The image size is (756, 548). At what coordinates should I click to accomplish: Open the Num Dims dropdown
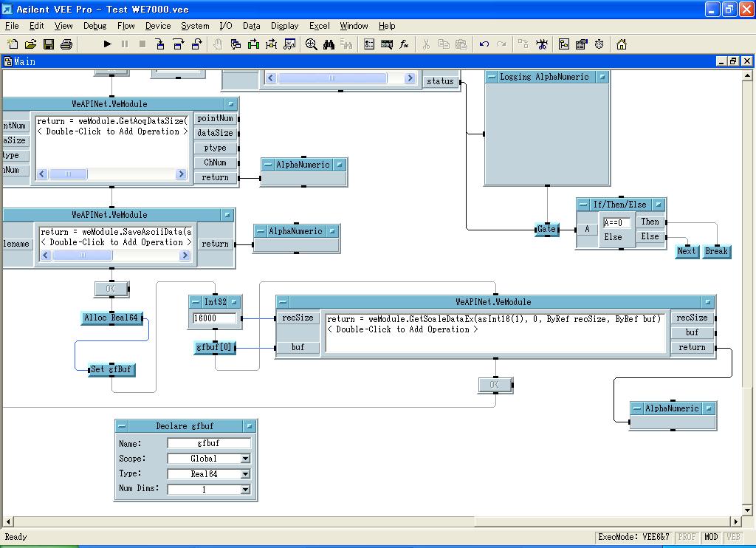tap(245, 489)
